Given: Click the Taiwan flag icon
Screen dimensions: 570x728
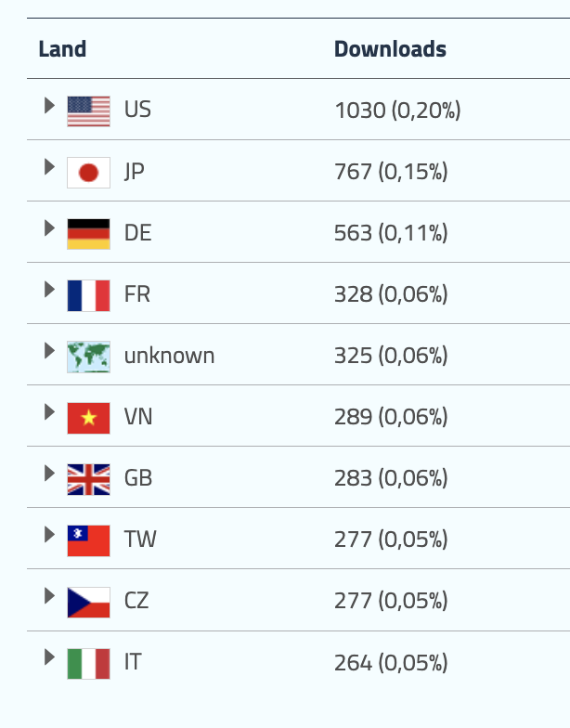Looking at the screenshot, I should [88, 540].
